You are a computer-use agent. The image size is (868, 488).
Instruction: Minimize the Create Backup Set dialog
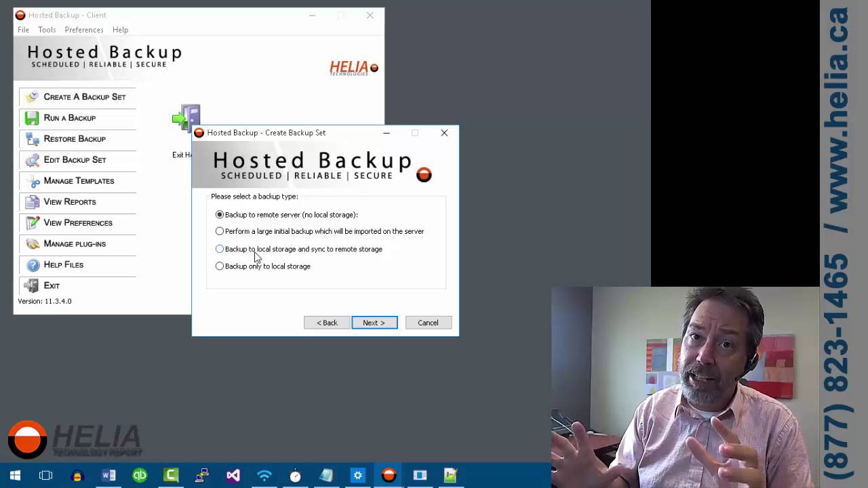click(x=387, y=133)
